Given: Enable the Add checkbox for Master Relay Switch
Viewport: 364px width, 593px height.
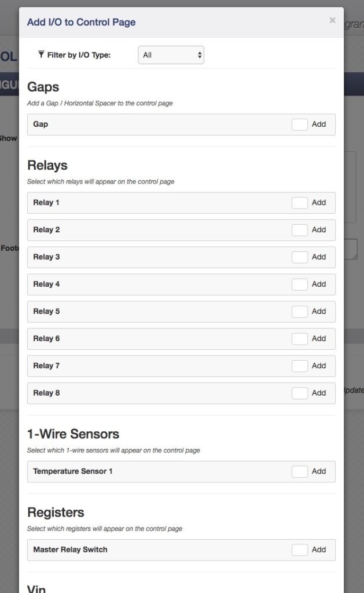Looking at the screenshot, I should [300, 550].
